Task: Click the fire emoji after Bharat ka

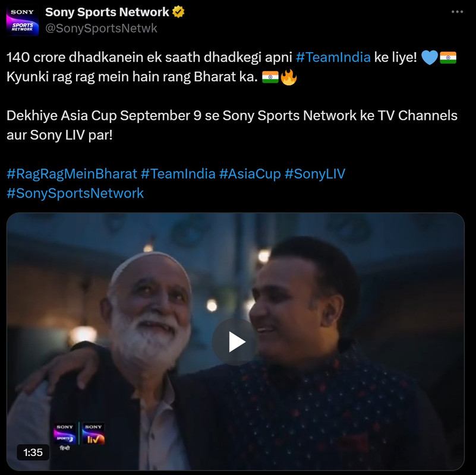Action: click(x=288, y=77)
